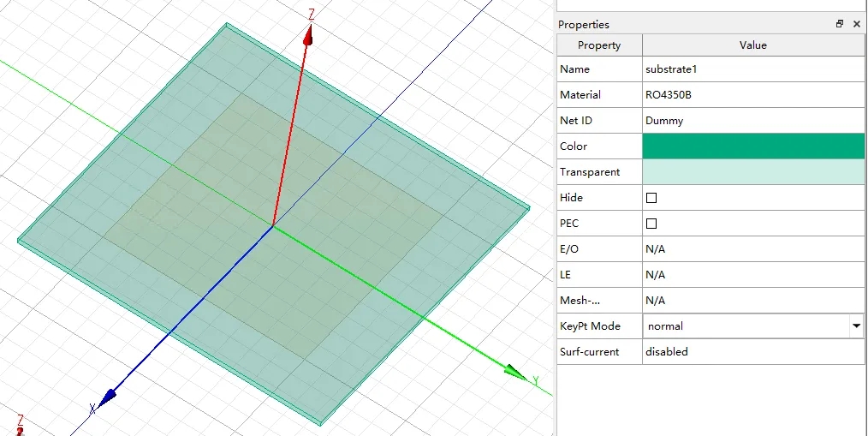Screen dimensions: 868x436
Task: Click the blue X axis arrowhead
Action: pyautogui.click(x=107, y=397)
